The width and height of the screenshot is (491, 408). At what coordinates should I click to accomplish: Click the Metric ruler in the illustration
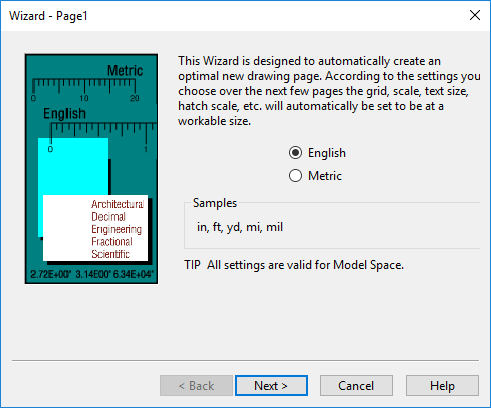84,89
